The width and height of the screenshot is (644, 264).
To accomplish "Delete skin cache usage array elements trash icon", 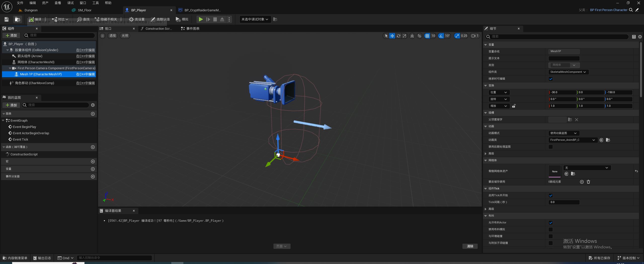I will [x=588, y=182].
